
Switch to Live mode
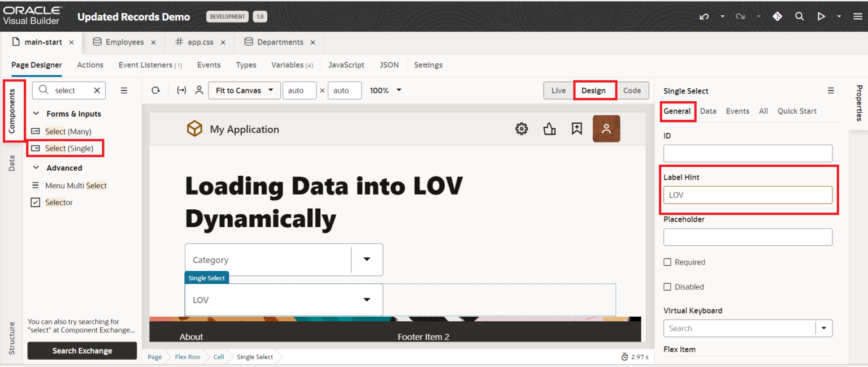(x=558, y=90)
